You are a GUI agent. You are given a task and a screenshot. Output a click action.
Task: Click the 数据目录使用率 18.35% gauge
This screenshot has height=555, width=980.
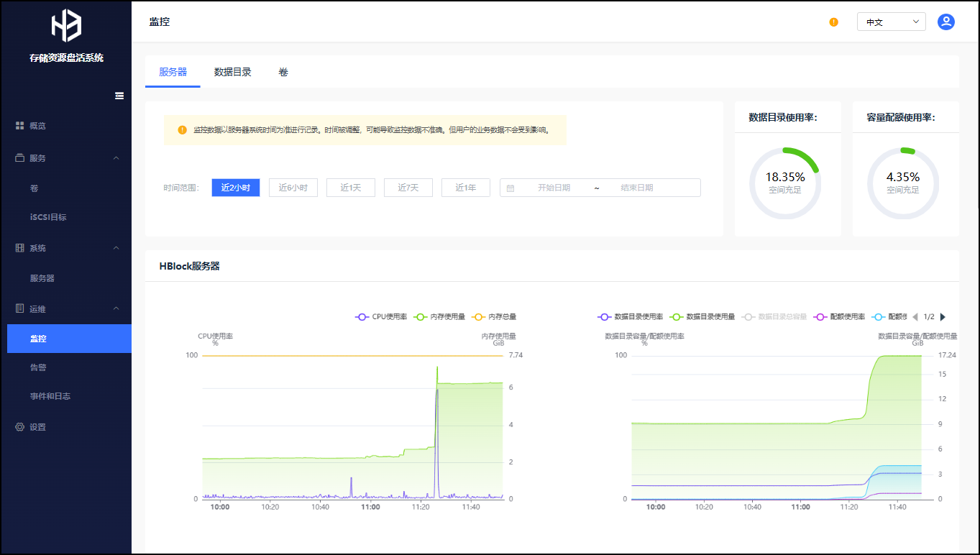pos(785,183)
